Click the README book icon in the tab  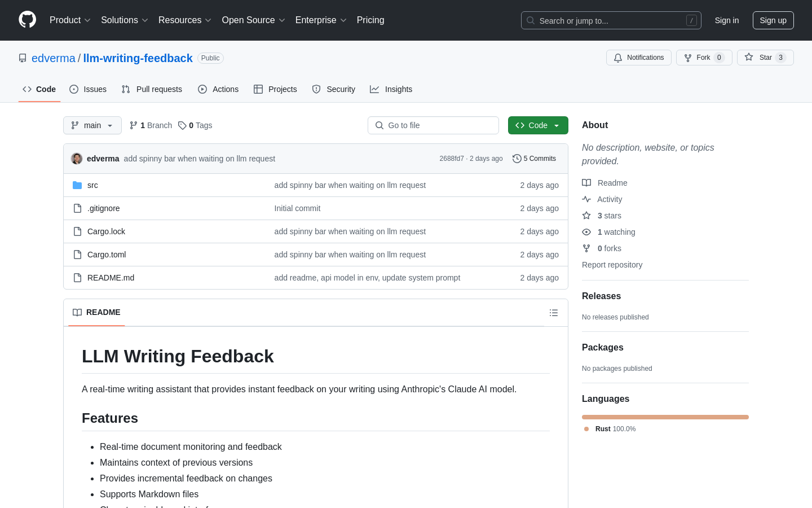(x=77, y=313)
